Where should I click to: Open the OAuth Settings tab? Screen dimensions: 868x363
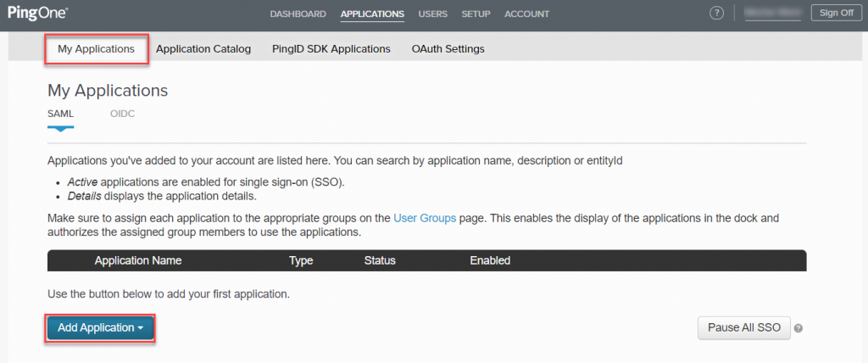click(448, 49)
